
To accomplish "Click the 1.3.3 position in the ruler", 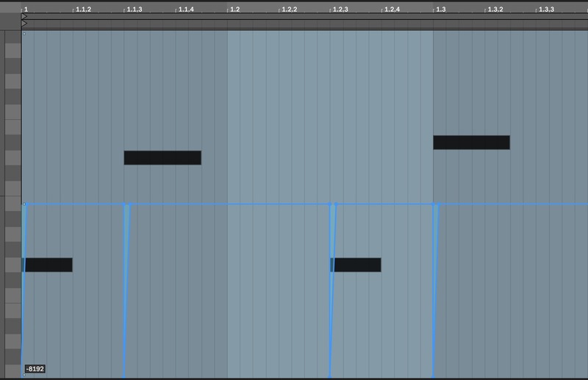I will [x=546, y=10].
